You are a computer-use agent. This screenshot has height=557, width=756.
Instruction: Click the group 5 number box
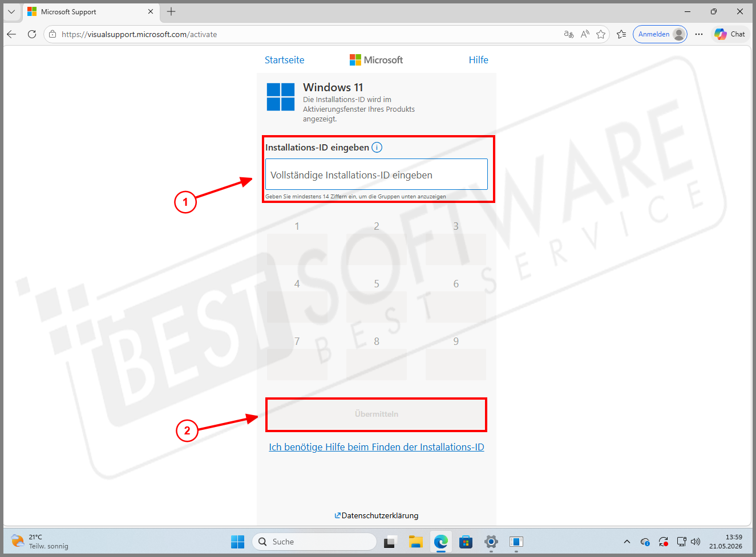tap(377, 307)
